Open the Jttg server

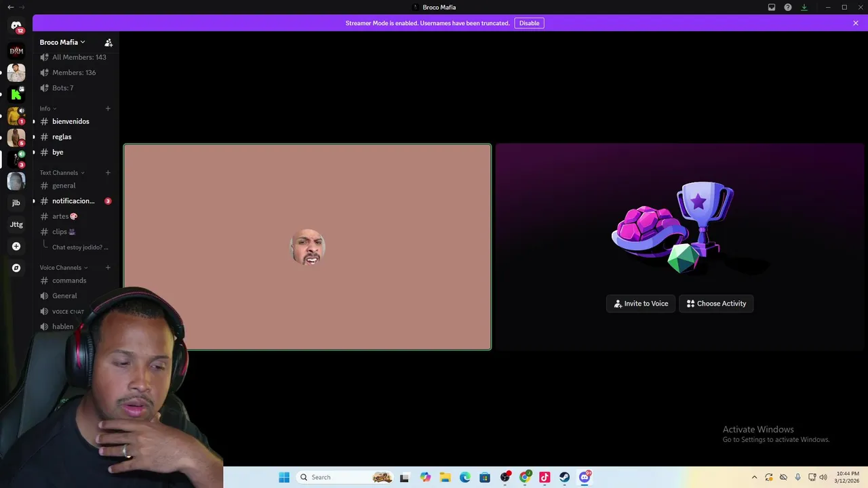coord(16,224)
